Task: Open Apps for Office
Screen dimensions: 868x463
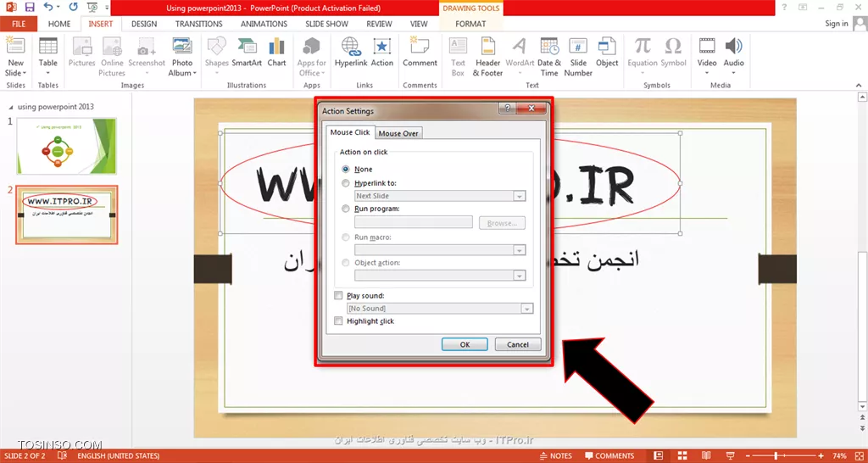Action: tap(312, 47)
